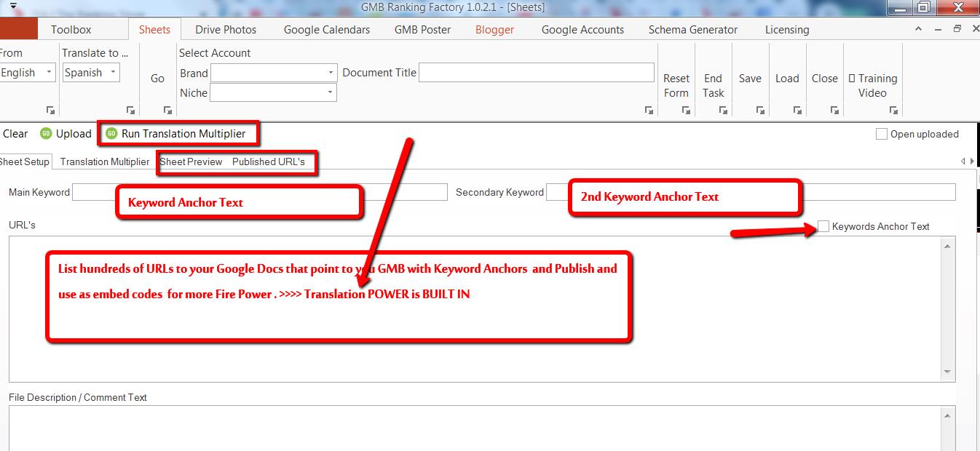Select the Sheet Setup sub-tab
980x451 pixels.
[25, 161]
